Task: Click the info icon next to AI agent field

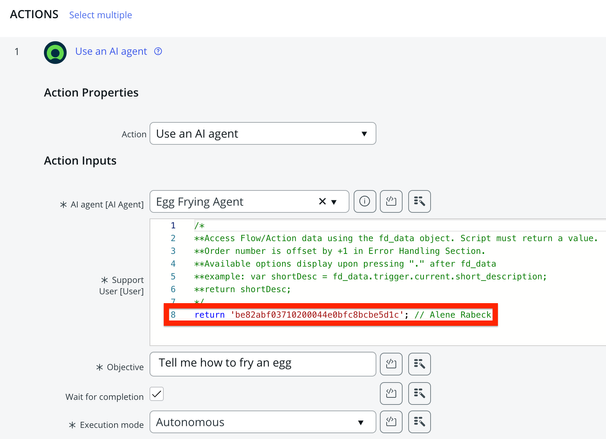Action: point(364,201)
